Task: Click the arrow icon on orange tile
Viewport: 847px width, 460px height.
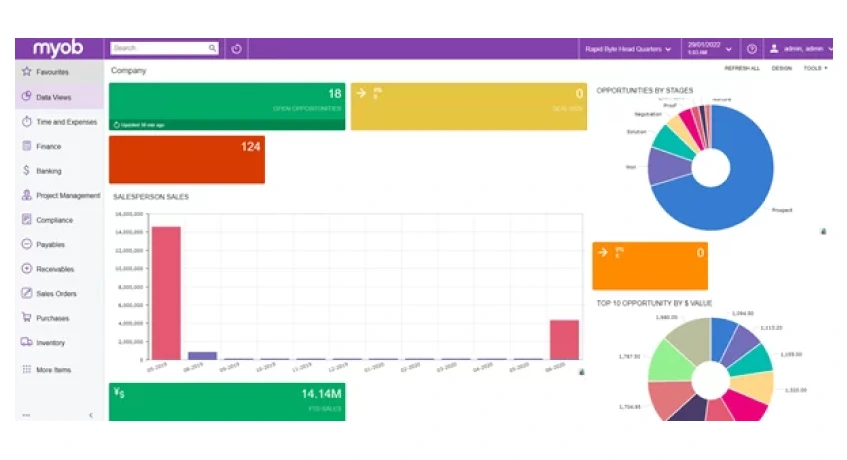Action: [603, 252]
